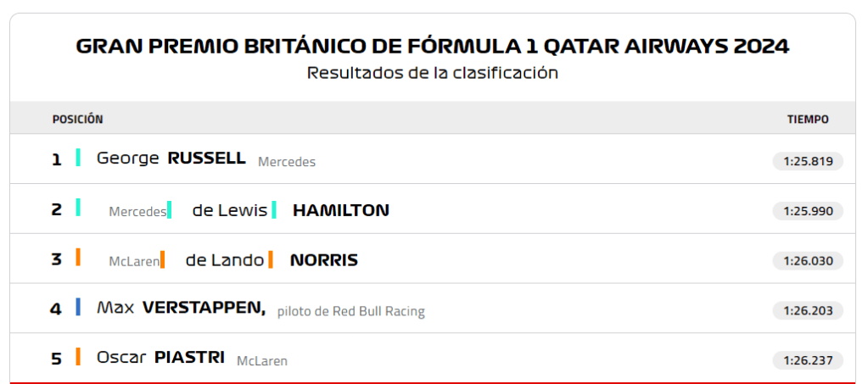Click the POSICIÓN column header
868x384 pixels.
pyautogui.click(x=77, y=120)
